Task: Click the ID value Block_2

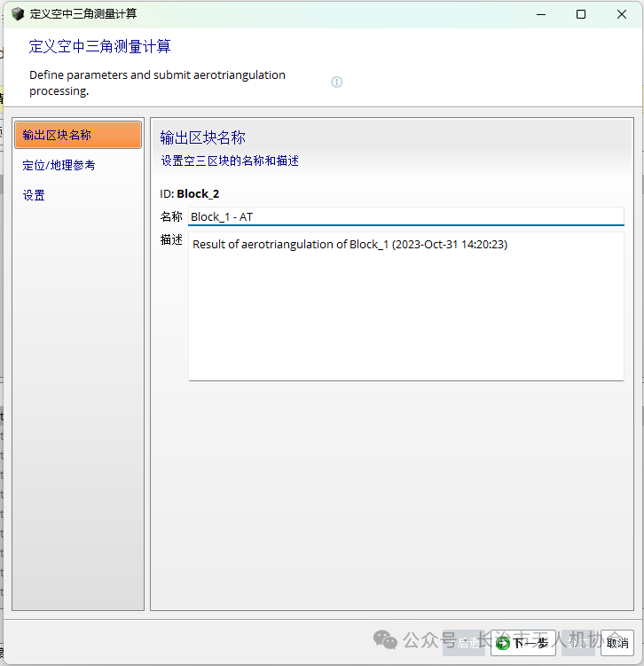Action: [198, 194]
